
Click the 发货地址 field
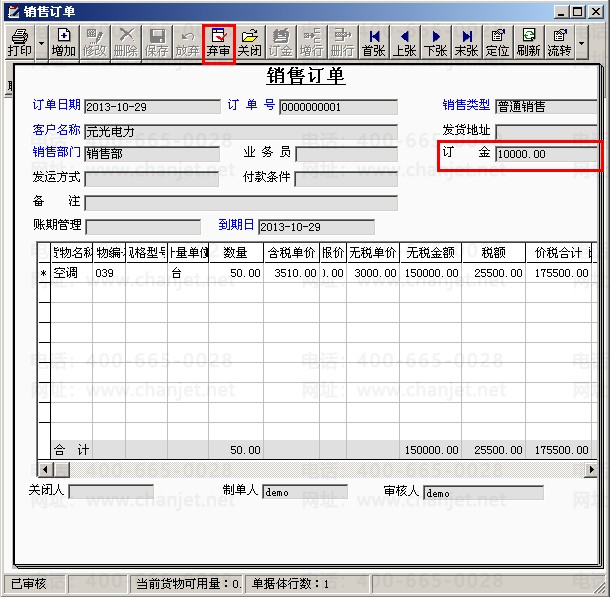click(546, 131)
